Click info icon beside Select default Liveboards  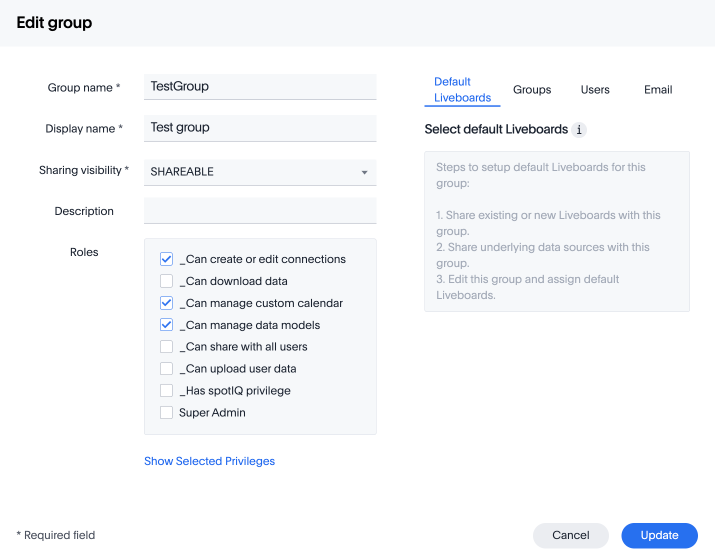(x=580, y=130)
